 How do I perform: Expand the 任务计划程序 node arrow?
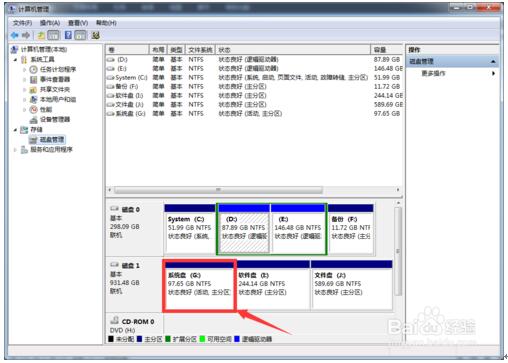point(25,70)
